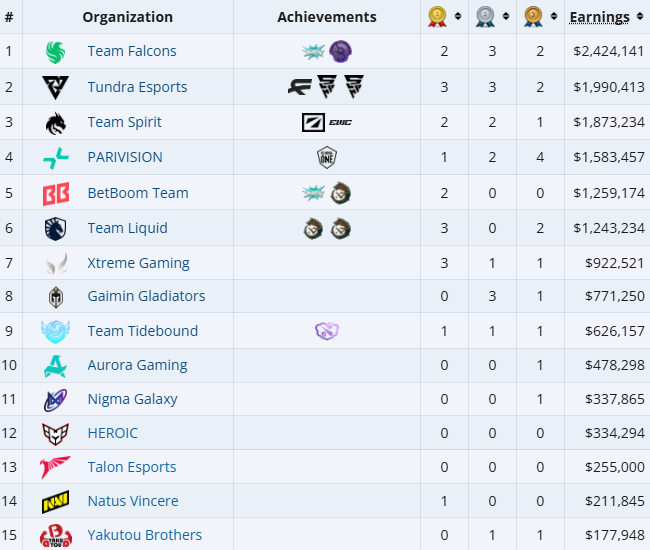Click the ESL One achievement icon for PARIVISION
This screenshot has width=650, height=550.
(x=327, y=157)
